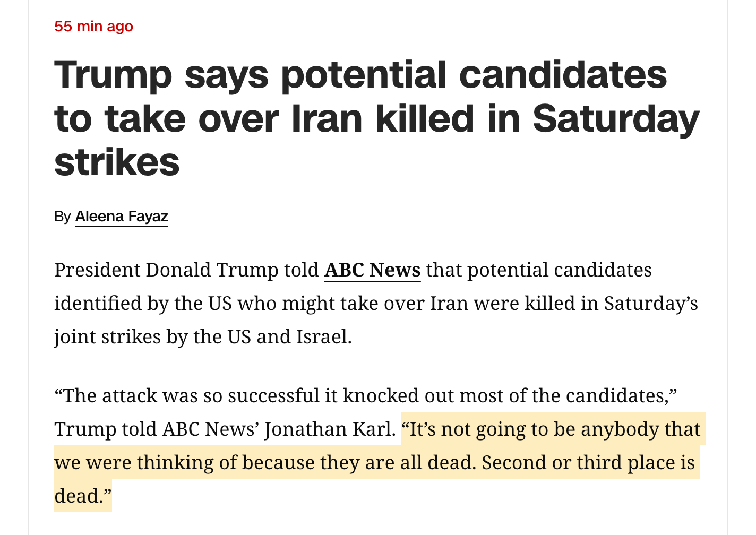Click the red "55 min ago" timestamp
This screenshot has width=756, height=535.
pos(93,26)
